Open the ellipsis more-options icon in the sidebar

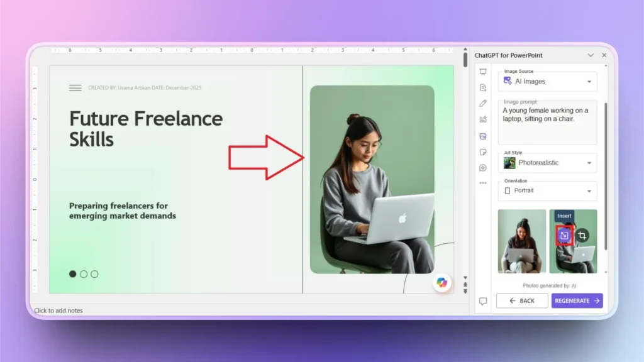point(483,183)
